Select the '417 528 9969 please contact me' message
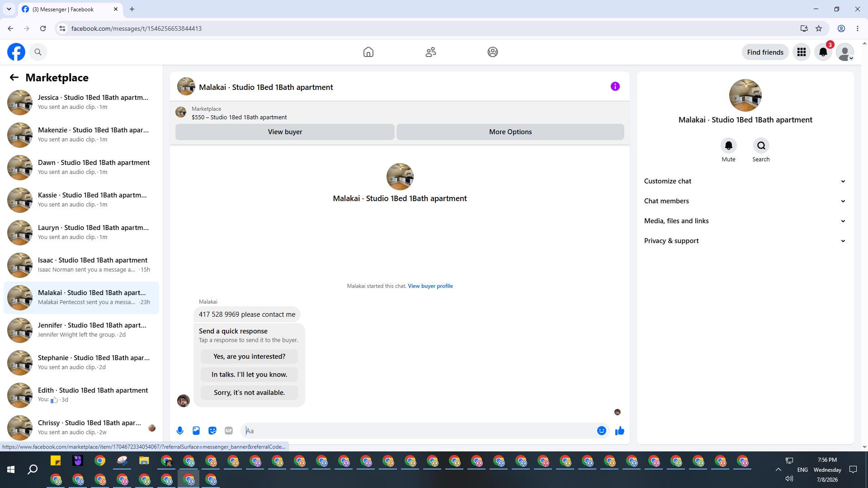This screenshot has width=868, height=488. [x=247, y=314]
